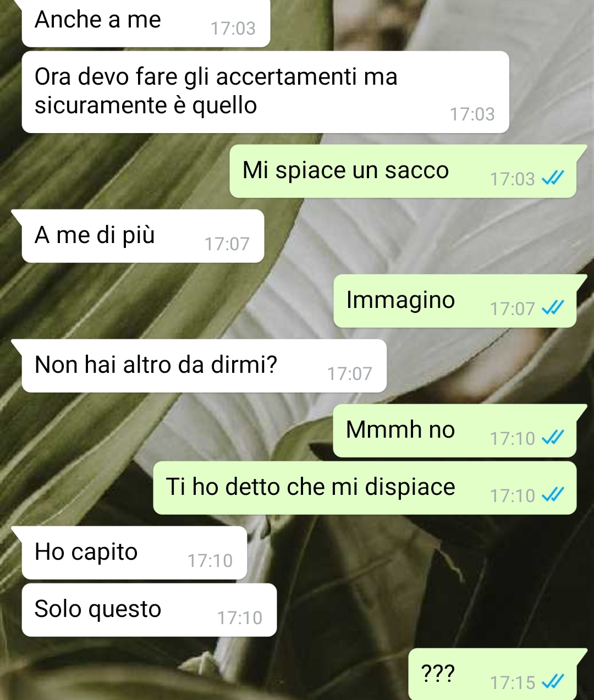
Task: Select the 'Ora devo fare gli accertamenti' message
Action: (x=265, y=92)
